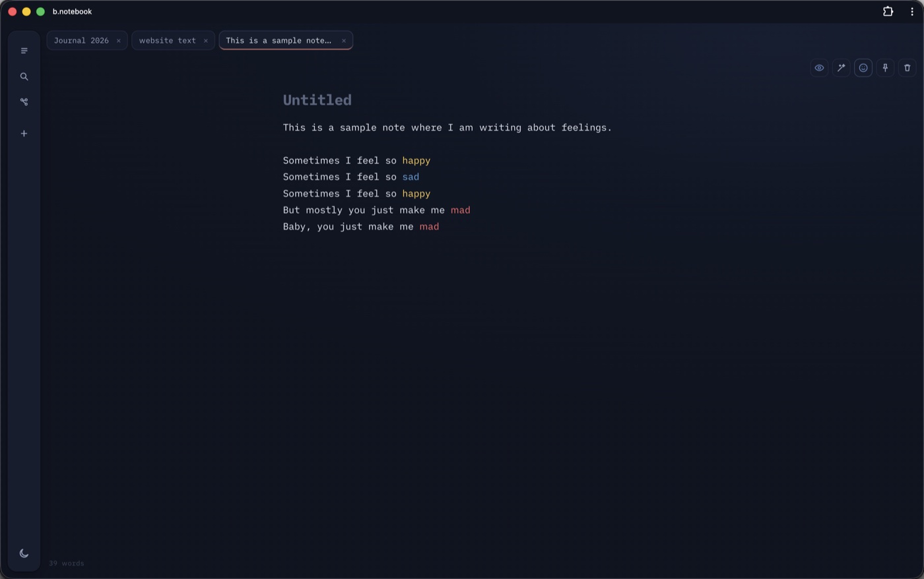Click the Untitled note title field
The width and height of the screenshot is (924, 579).
tap(317, 100)
